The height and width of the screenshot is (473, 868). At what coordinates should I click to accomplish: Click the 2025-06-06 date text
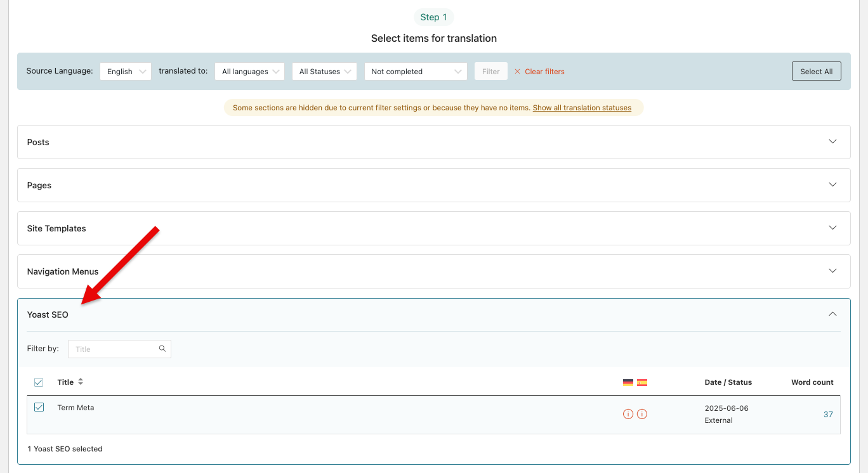[727, 408]
